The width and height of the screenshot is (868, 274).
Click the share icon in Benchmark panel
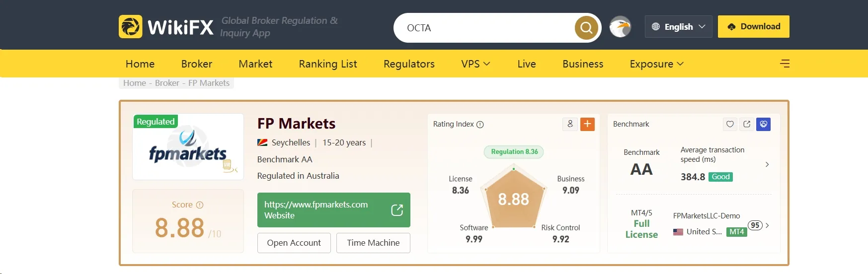(x=747, y=124)
